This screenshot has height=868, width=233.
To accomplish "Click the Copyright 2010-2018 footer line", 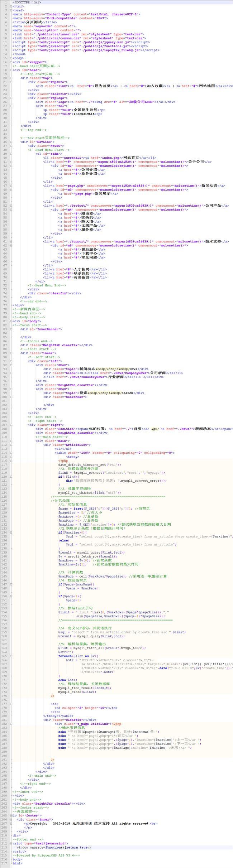I will click(91, 823).
